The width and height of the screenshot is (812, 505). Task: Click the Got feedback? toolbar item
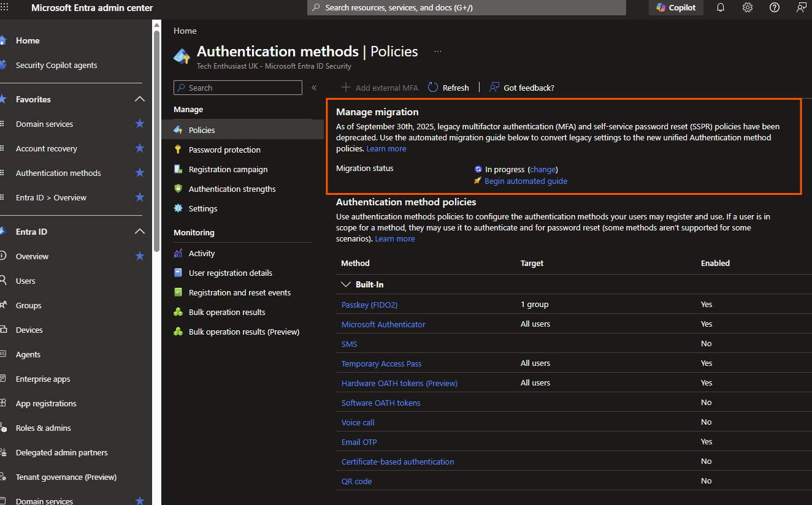[x=521, y=88]
